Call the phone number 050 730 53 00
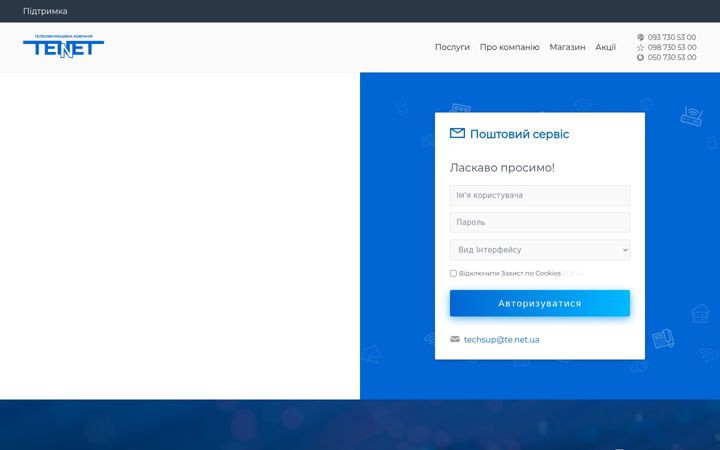The height and width of the screenshot is (450, 720). 672,57
